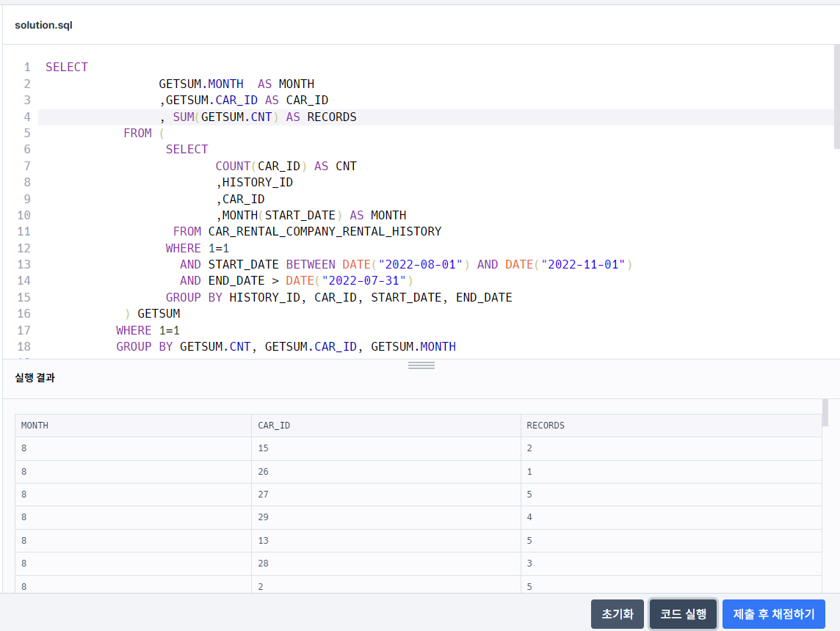Select the solution.sql file tab
This screenshot has width=840, height=631.
[43, 25]
